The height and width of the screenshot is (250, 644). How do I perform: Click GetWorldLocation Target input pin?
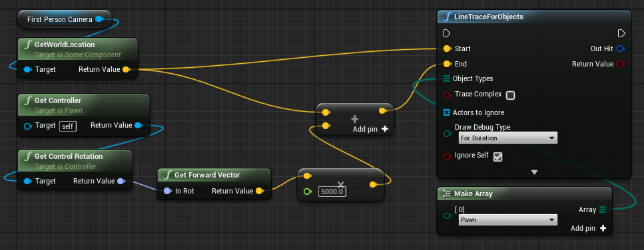27,69
